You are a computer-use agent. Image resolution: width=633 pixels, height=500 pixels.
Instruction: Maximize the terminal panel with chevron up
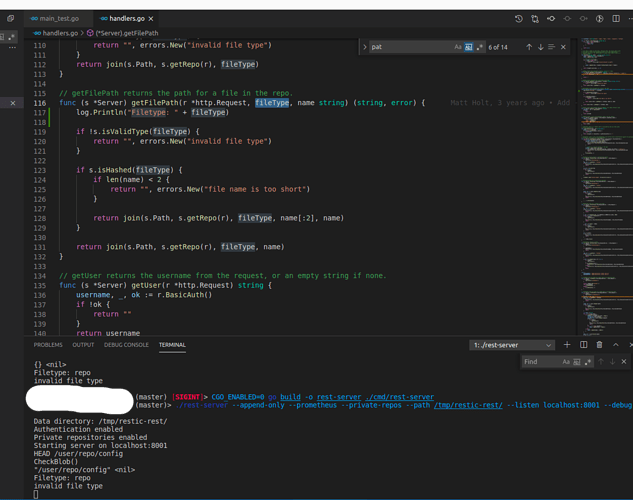click(616, 345)
